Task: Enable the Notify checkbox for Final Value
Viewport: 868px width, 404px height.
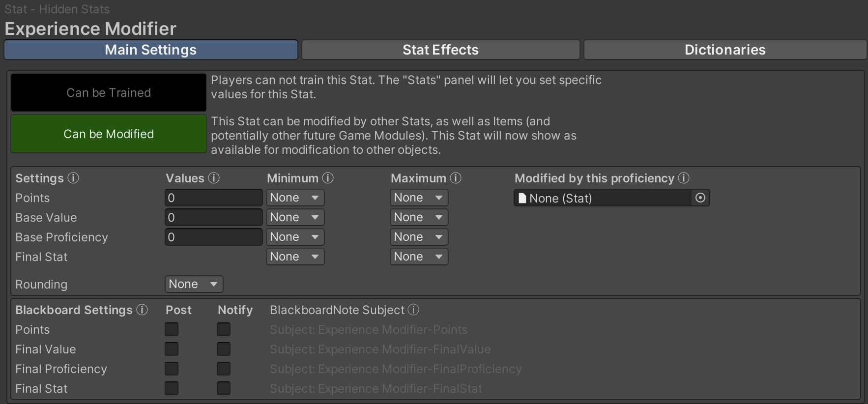Action: point(224,349)
